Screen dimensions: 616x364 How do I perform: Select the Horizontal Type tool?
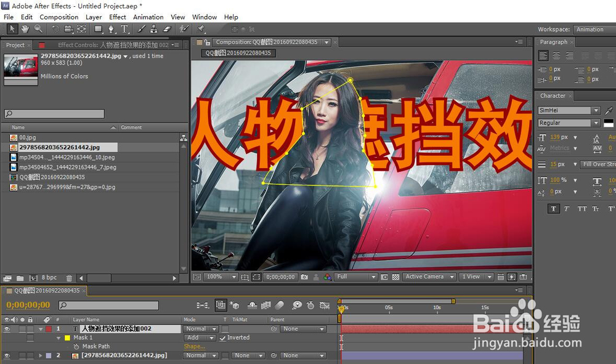tap(124, 29)
